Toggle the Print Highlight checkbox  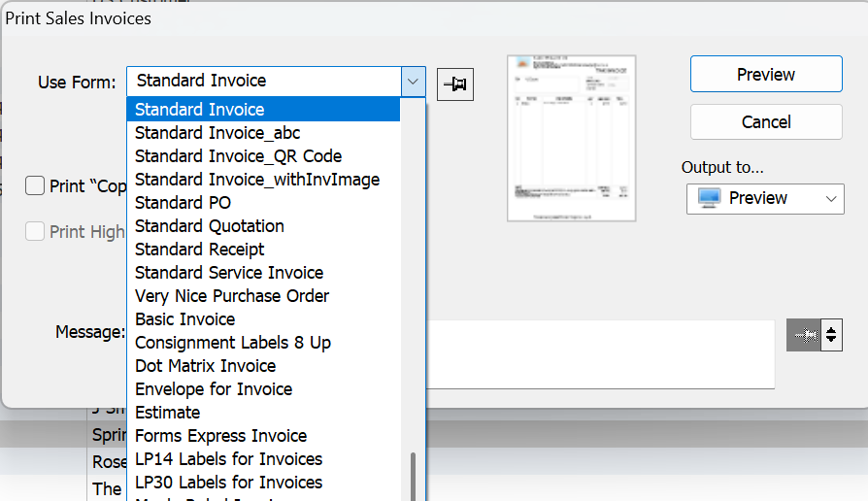(35, 231)
